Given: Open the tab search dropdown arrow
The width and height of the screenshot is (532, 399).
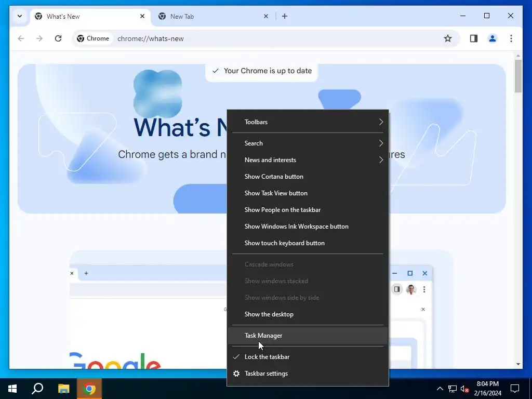Looking at the screenshot, I should tap(20, 16).
